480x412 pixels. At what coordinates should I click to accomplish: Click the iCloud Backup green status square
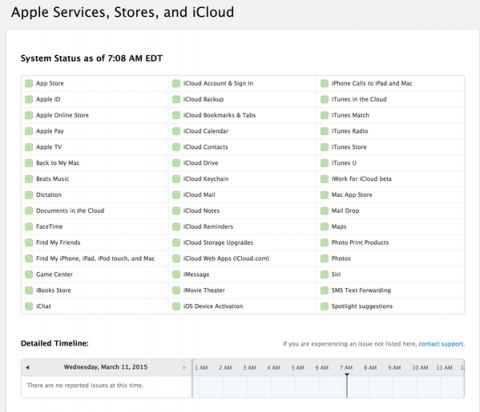176,99
